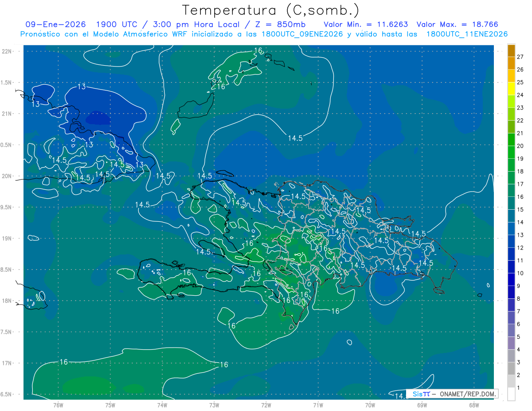The height and width of the screenshot is (411, 532).
Task: Click the longitude label "68W"
Action: tap(474, 405)
